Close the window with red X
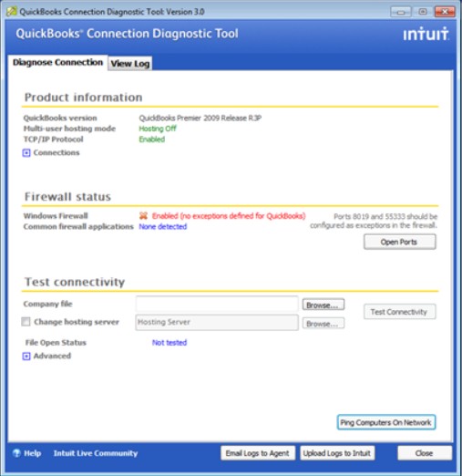462x476 pixels. pyautogui.click(x=445, y=12)
